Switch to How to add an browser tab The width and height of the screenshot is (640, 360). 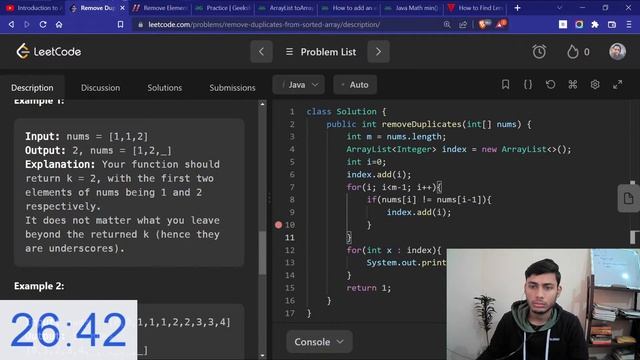(x=349, y=8)
